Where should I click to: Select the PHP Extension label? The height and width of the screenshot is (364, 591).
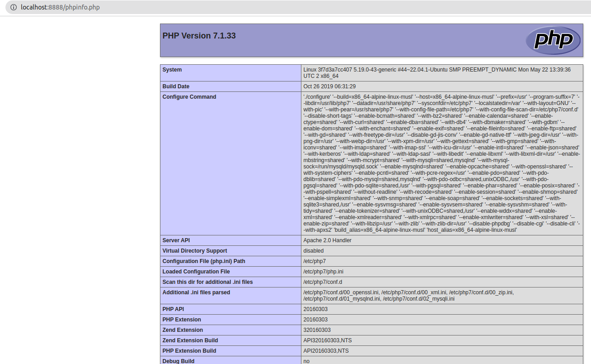click(183, 320)
